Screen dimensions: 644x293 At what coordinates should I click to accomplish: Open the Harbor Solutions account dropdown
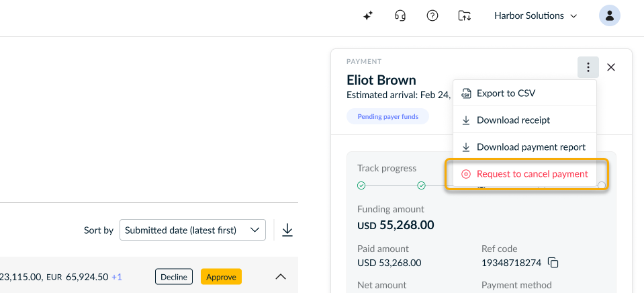tap(536, 16)
